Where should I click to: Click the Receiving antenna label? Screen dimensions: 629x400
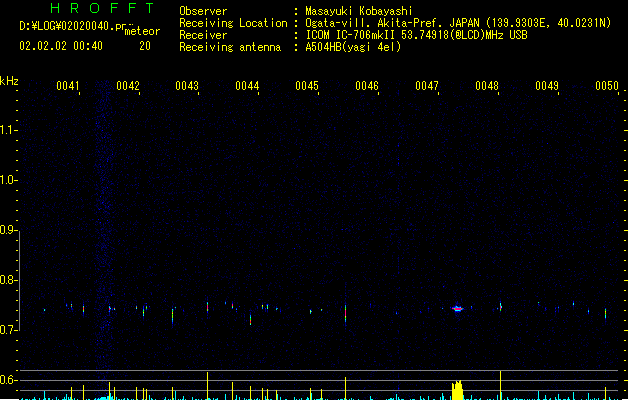click(230, 47)
